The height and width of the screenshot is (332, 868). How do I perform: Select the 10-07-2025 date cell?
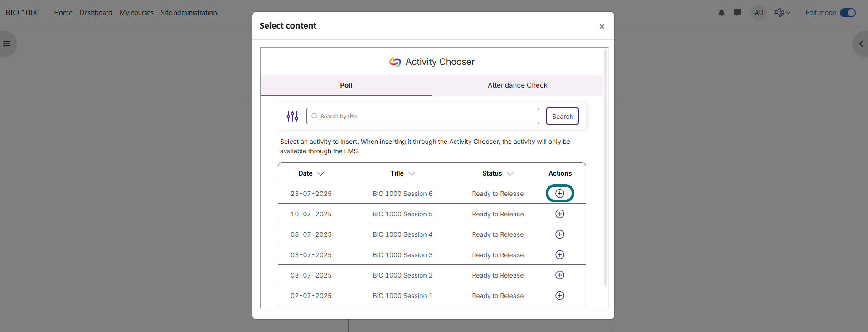point(311,214)
